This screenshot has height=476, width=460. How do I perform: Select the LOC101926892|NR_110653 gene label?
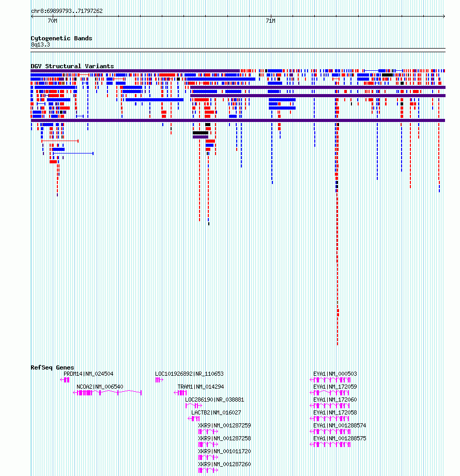[x=189, y=374]
